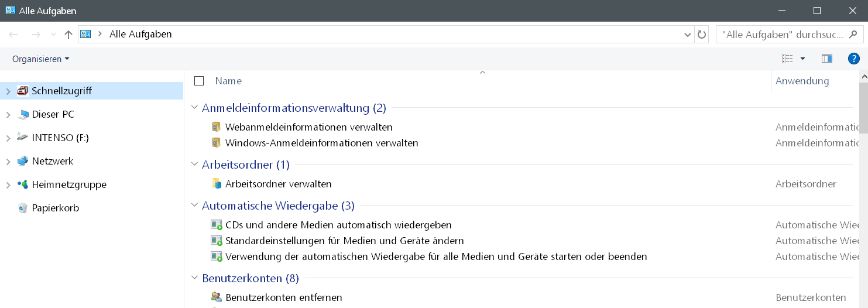Viewport: 868px width, 308px height.
Task: Select Papierkorb in the navigation pane
Action: 55,208
